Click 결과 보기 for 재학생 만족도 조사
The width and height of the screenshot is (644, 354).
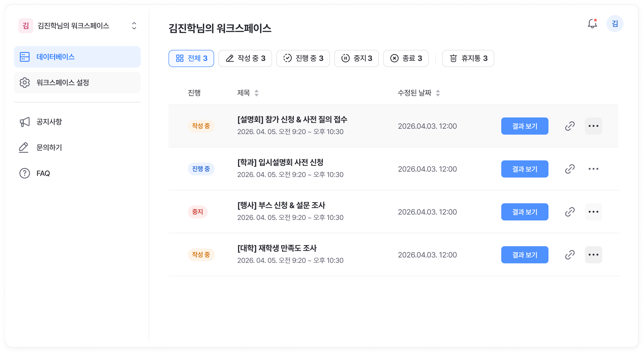coord(525,255)
